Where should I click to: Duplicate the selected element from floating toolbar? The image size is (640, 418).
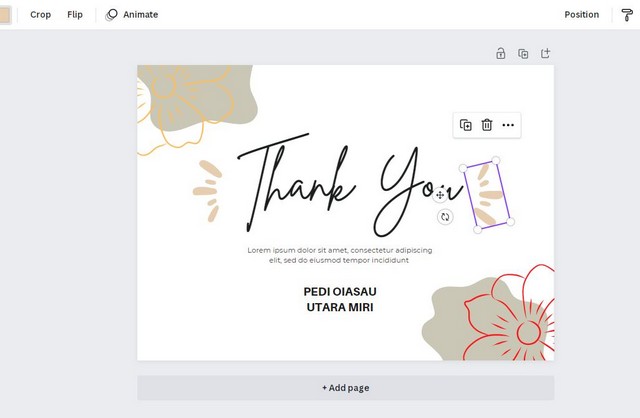(x=466, y=125)
